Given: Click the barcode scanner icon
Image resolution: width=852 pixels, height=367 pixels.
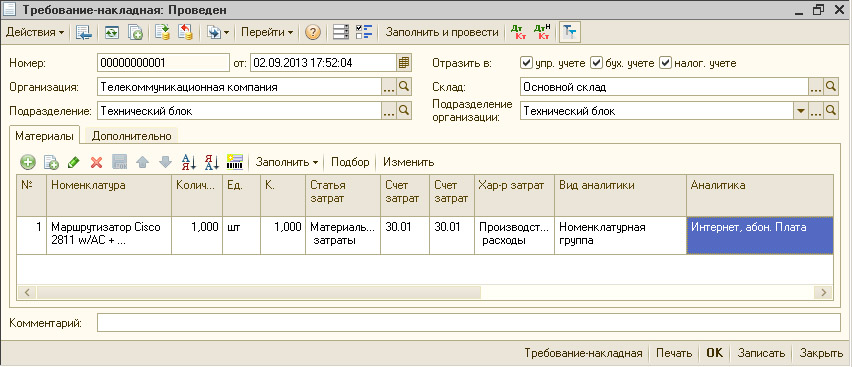Looking at the screenshot, I should coord(234,162).
